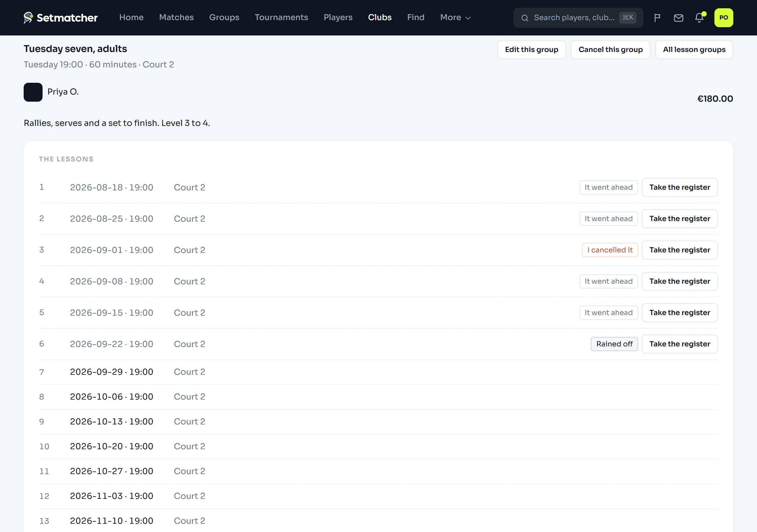Click the ⌘K shortcut badge
Screen dimensions: 757x532
pyautogui.click(x=627, y=17)
